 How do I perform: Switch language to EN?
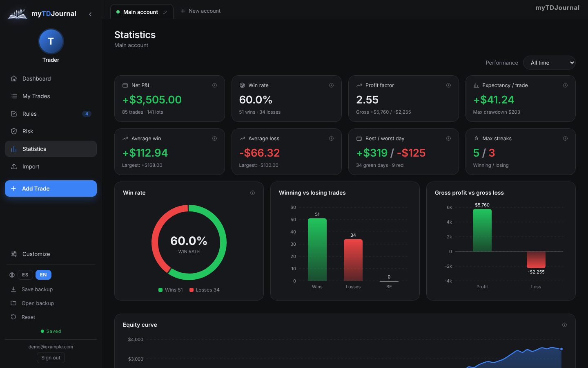pyautogui.click(x=43, y=275)
